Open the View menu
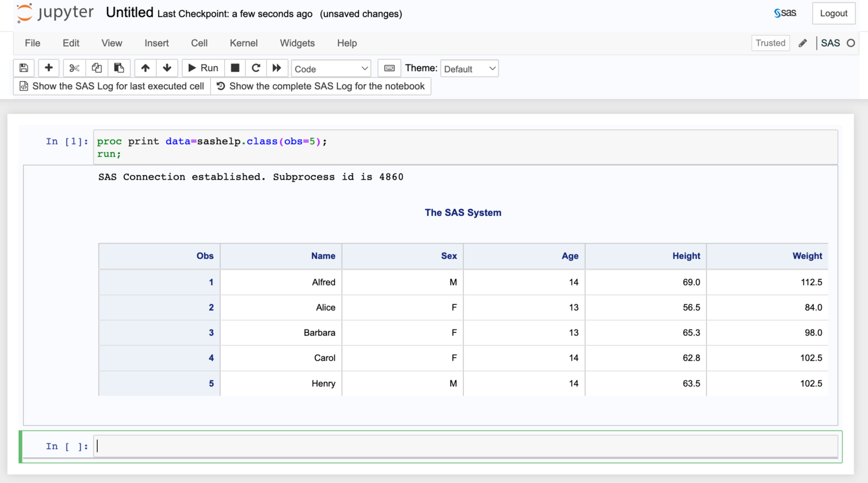The width and height of the screenshot is (868, 483). [x=112, y=43]
